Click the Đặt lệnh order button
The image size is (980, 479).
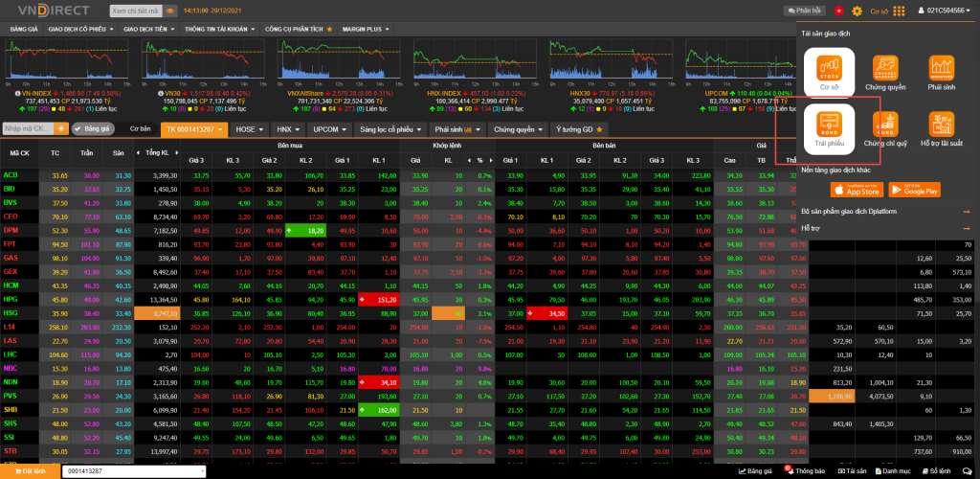(x=30, y=471)
